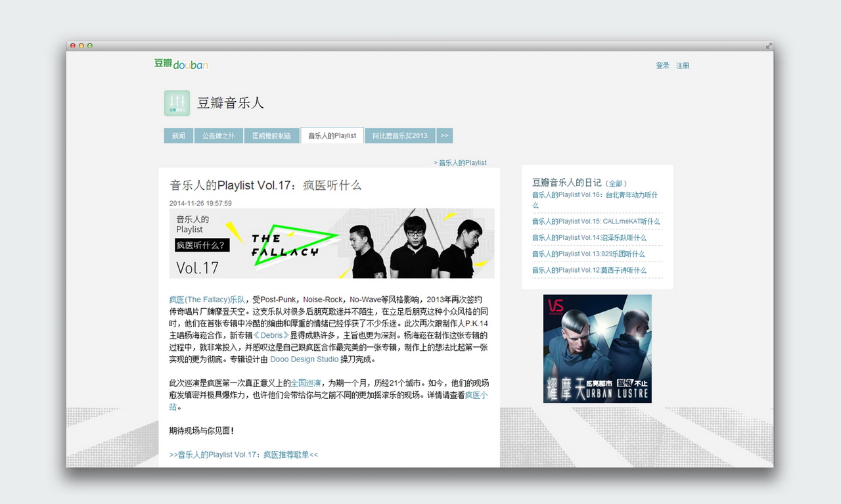
Task: Open the Dooo Design Studio link
Action: point(304,359)
